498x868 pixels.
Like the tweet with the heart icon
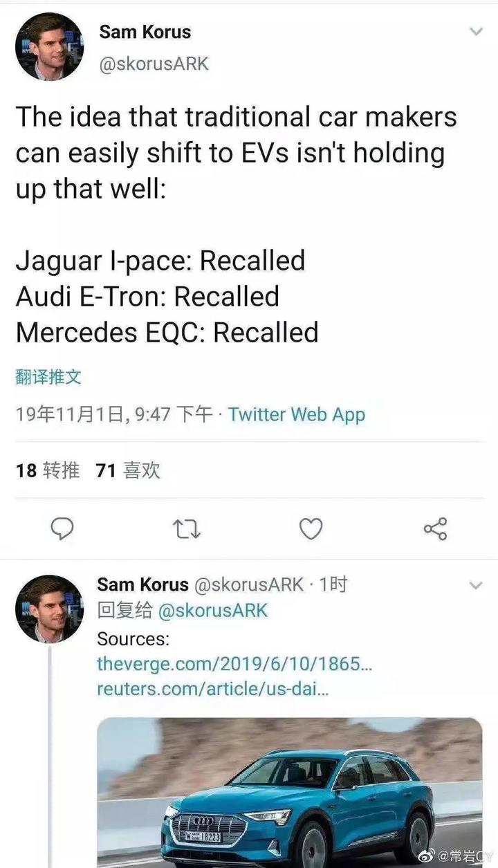pyautogui.click(x=311, y=529)
